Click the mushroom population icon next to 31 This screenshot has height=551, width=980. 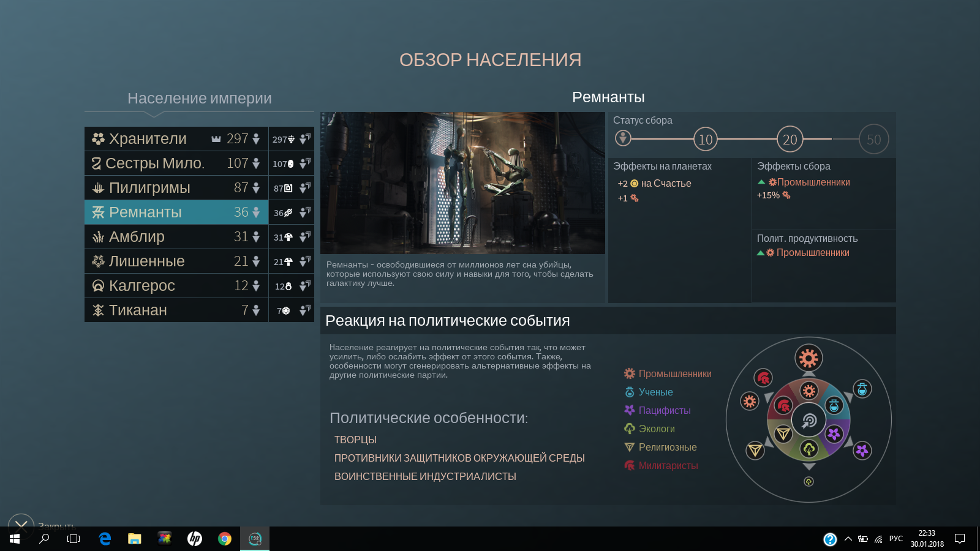tap(288, 238)
